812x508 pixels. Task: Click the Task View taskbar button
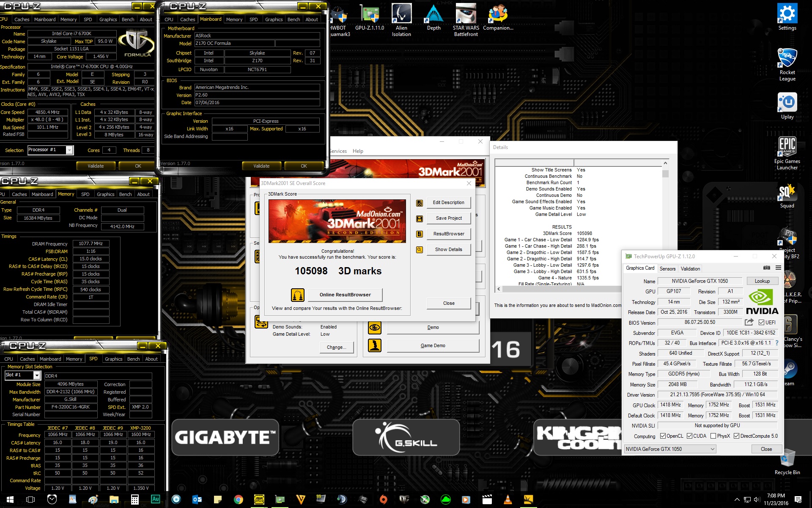30,500
